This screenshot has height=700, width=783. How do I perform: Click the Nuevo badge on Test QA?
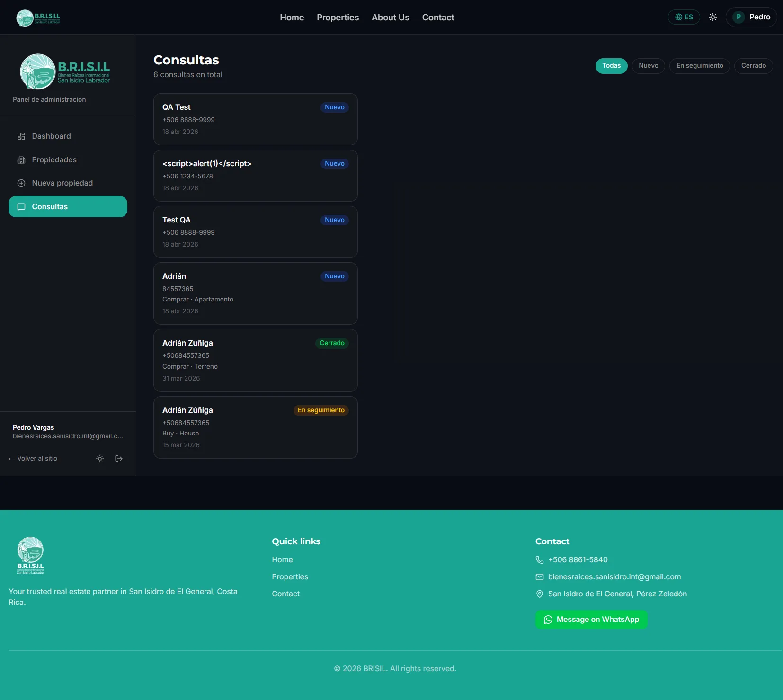click(x=335, y=220)
